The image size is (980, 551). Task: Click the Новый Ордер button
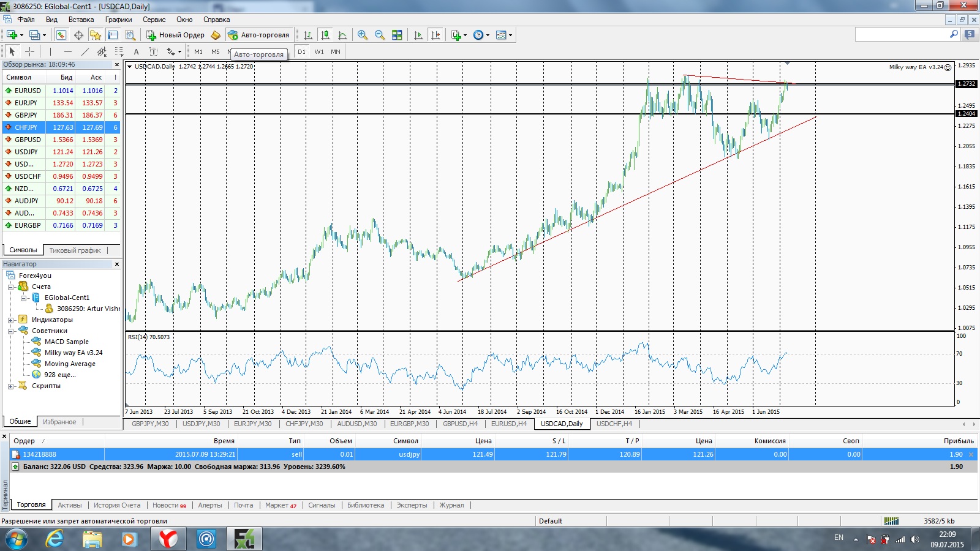tap(175, 35)
